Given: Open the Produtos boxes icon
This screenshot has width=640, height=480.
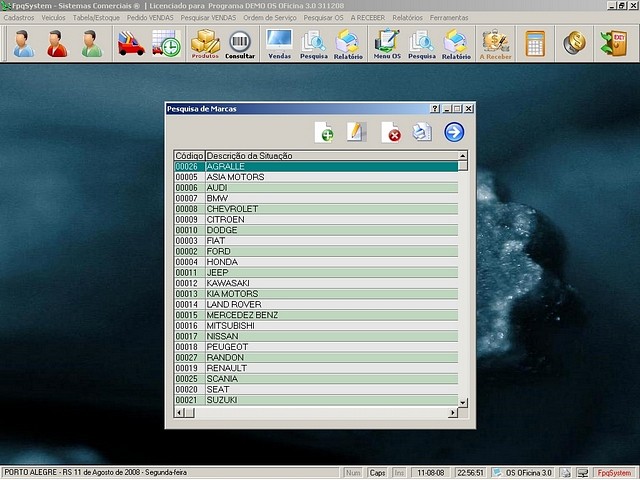Looking at the screenshot, I should [x=205, y=44].
